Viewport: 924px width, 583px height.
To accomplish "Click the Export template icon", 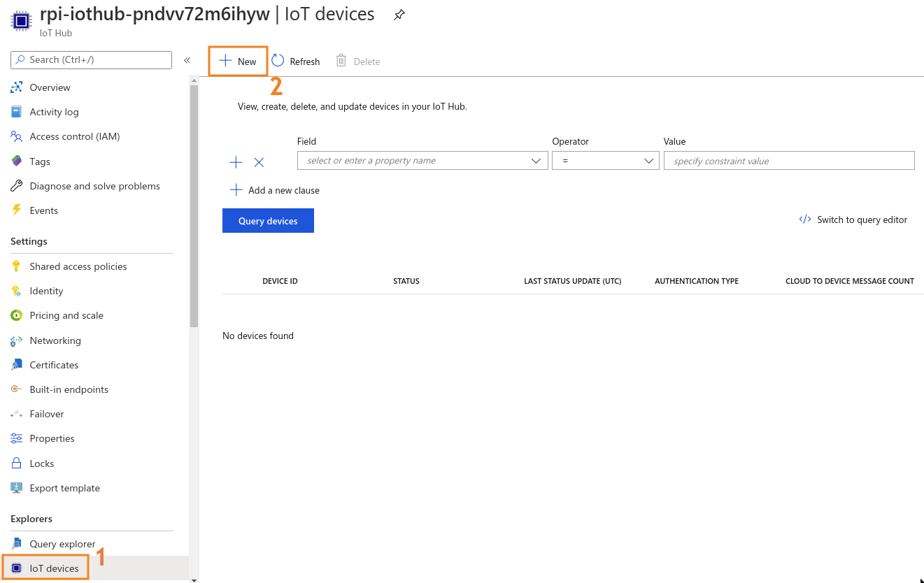I will click(x=17, y=488).
